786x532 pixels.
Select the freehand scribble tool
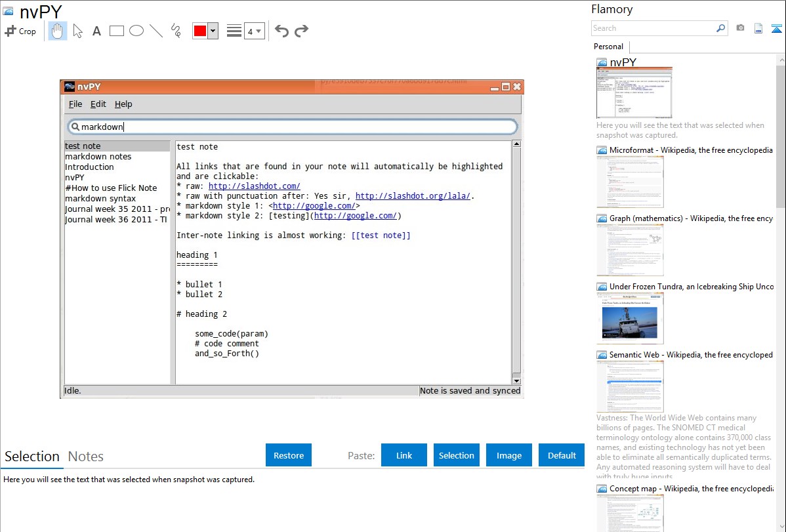pos(176,31)
